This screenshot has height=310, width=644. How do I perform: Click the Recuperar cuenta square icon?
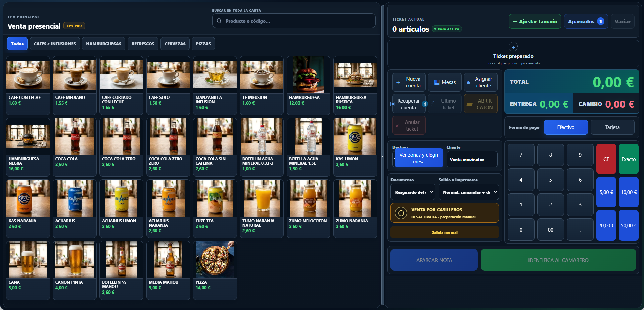(x=393, y=104)
